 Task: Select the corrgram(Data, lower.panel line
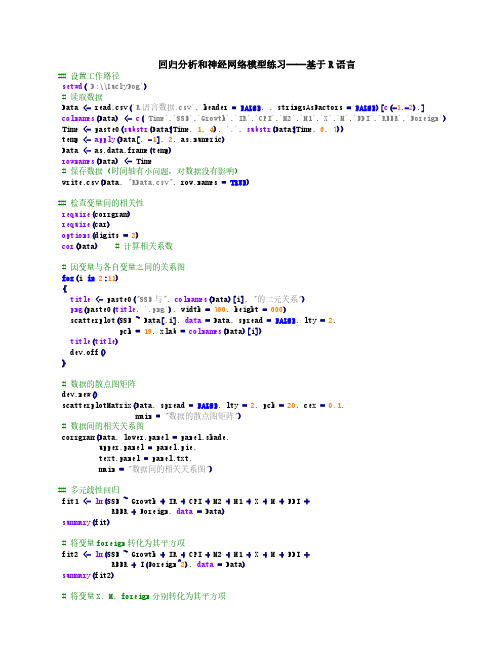pyautogui.click(x=145, y=437)
